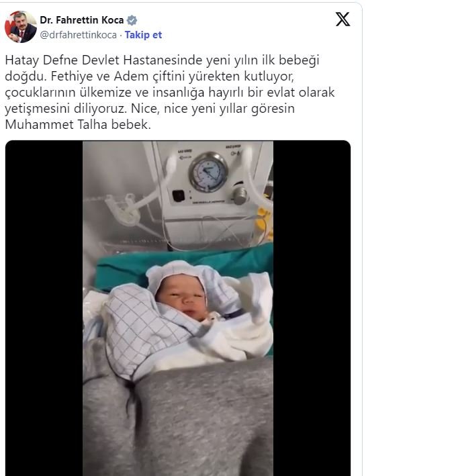Click the silver knob beside the gauge
Viewport: 450px width, 476px height.
240,195
